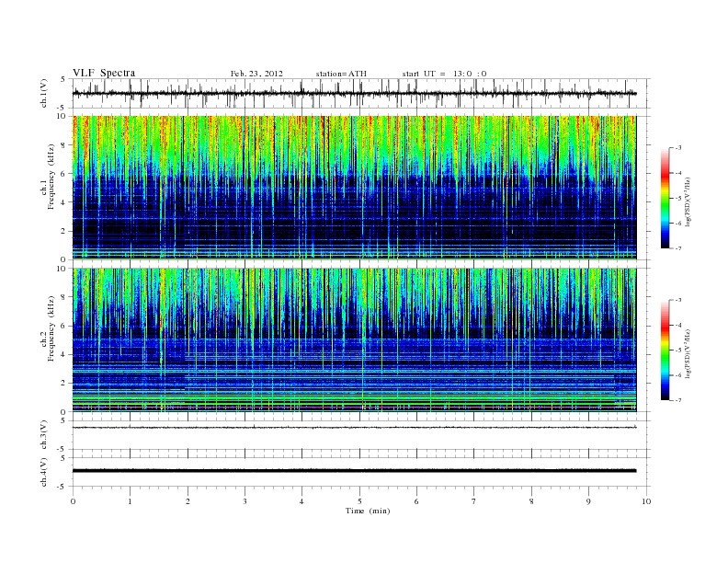The width and height of the screenshot is (728, 563).
Task: Click the 'VLF Spectra' title text
Action: [x=104, y=73]
